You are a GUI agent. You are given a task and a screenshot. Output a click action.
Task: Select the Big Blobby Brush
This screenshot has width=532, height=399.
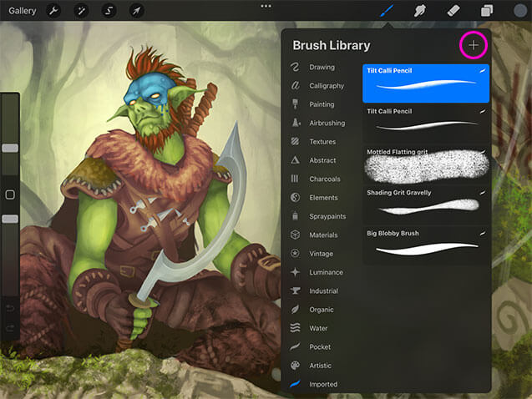[427, 244]
